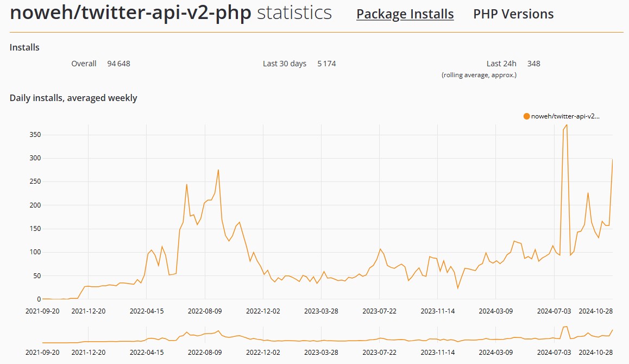
Task: Click the overview strip 2021-09-20 date label
Action: point(42,353)
